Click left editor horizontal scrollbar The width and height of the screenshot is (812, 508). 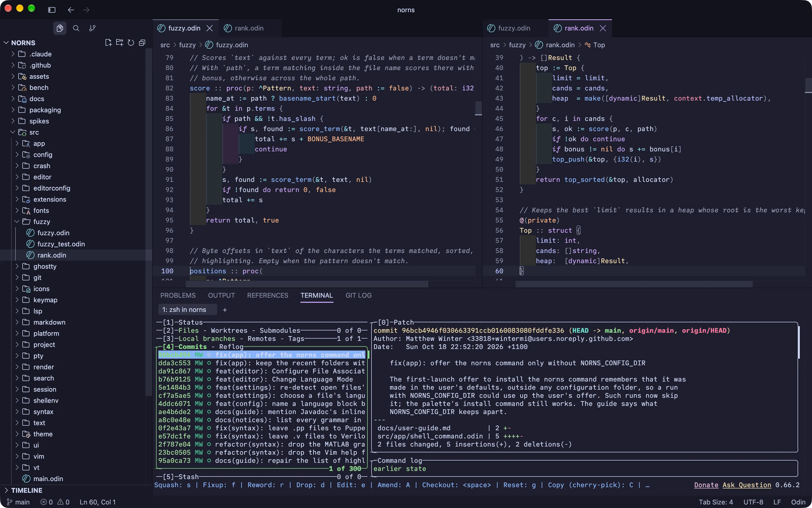(307, 284)
